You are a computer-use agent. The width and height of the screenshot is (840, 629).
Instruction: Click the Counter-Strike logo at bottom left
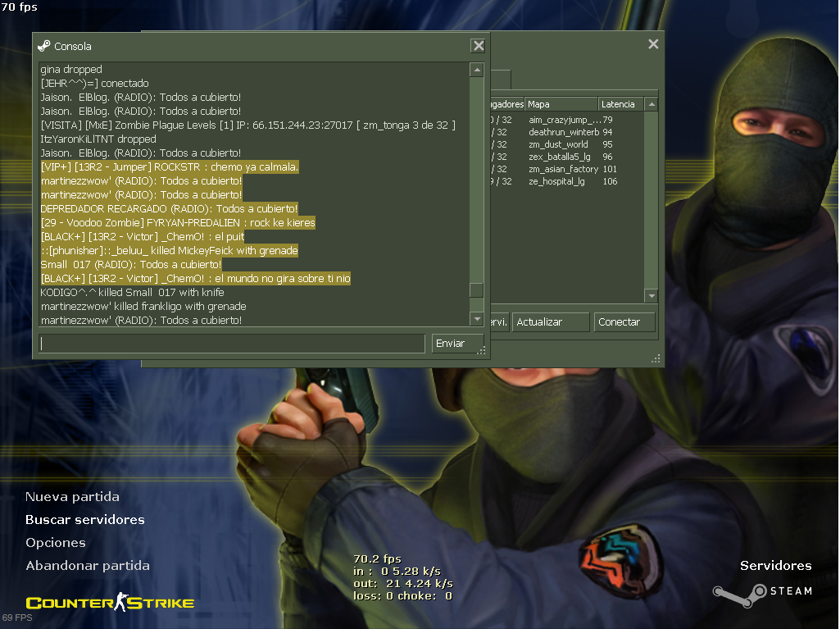click(x=111, y=602)
